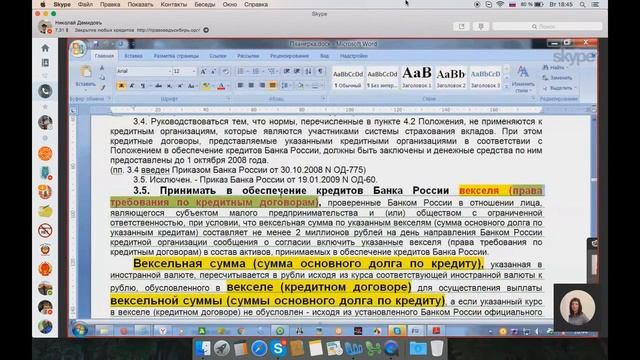Click the Paste clipboard icon in Word
The image size is (640, 360).
point(86,72)
